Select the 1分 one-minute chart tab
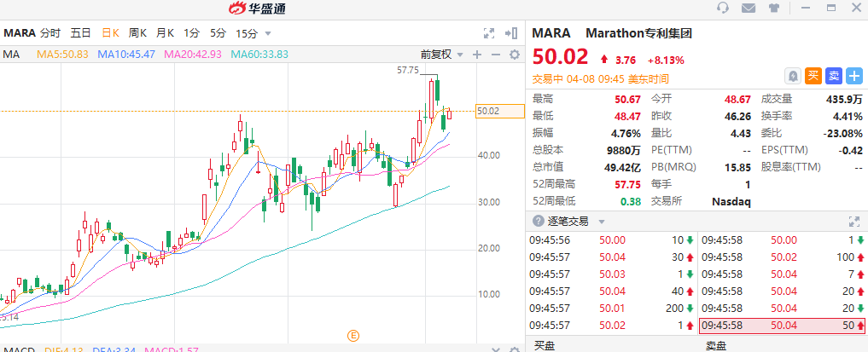868x352 pixels. click(191, 33)
